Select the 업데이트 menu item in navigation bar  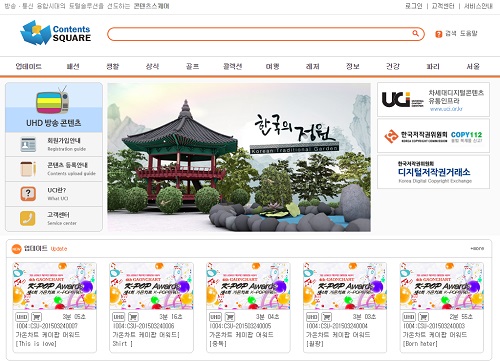(x=29, y=67)
